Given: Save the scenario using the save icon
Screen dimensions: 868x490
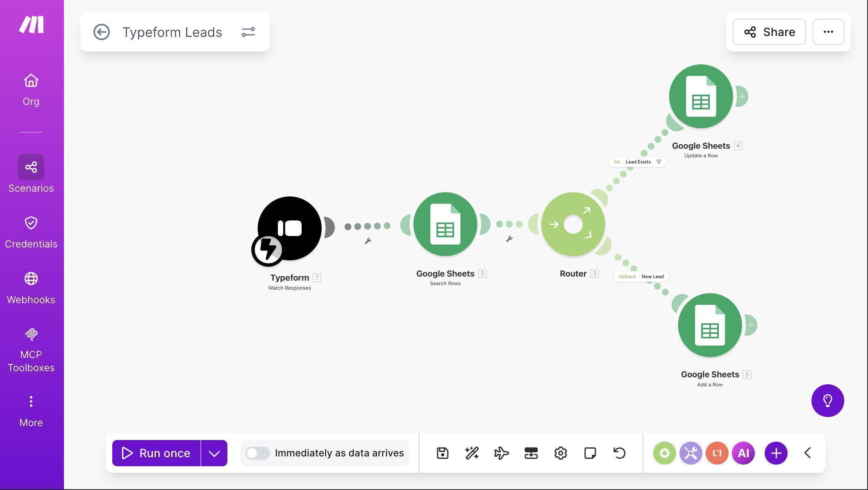Looking at the screenshot, I should click(x=443, y=453).
